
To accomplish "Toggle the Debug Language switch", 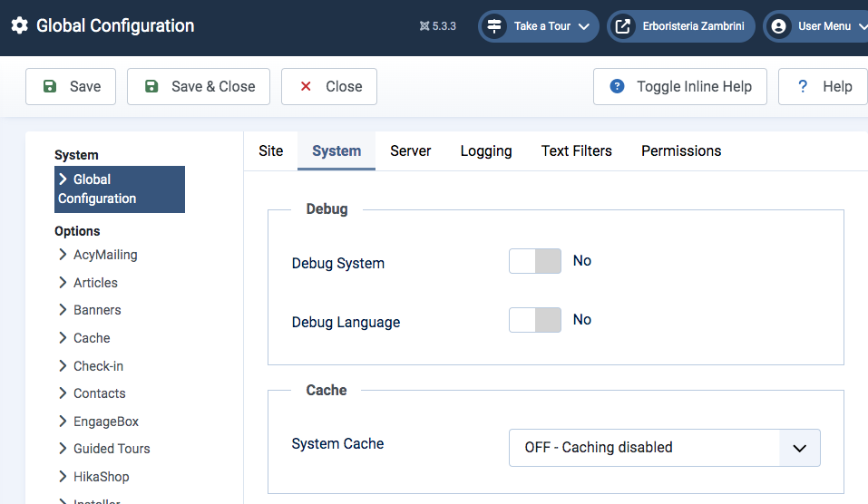I will (535, 320).
